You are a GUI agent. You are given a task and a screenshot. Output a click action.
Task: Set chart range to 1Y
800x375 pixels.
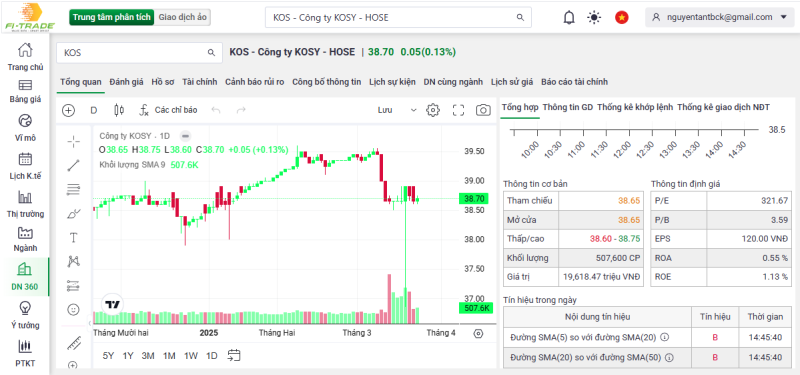pos(128,356)
